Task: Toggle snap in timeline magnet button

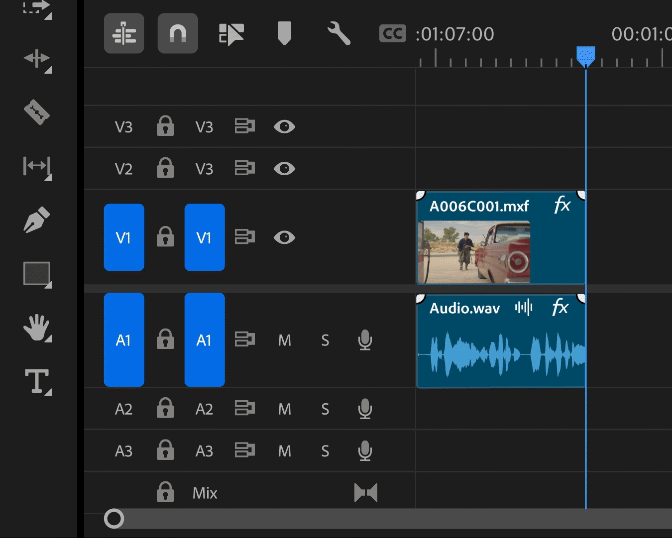Action: click(x=177, y=34)
